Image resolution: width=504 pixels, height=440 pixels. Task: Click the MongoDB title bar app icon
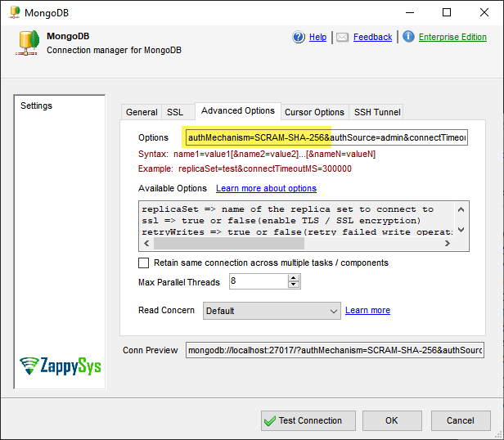14,12
